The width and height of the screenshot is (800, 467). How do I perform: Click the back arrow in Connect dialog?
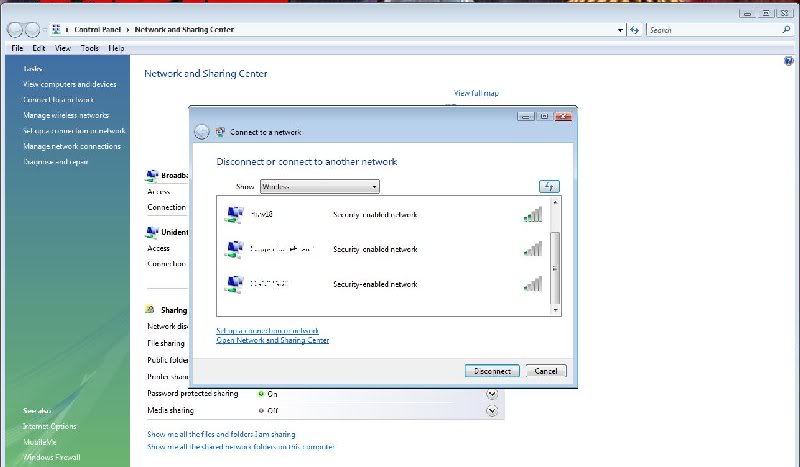pos(201,132)
